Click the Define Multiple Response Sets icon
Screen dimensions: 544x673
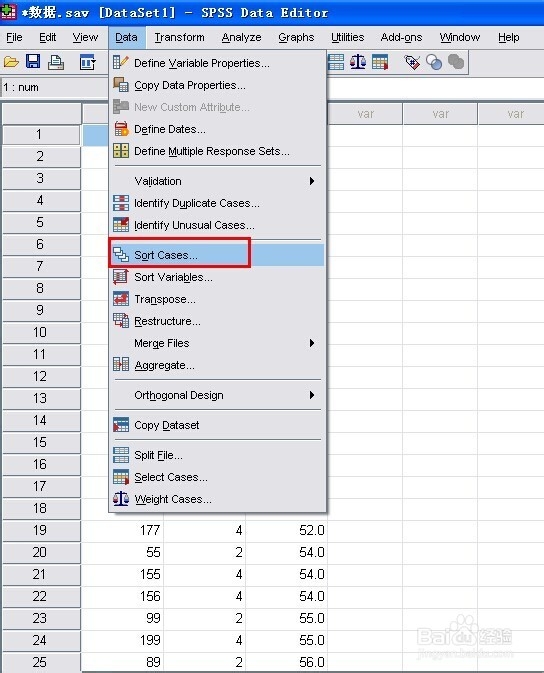(x=121, y=151)
